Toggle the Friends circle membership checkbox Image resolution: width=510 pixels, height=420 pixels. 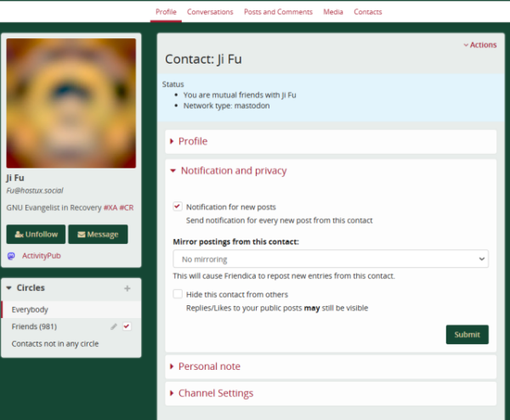(127, 326)
